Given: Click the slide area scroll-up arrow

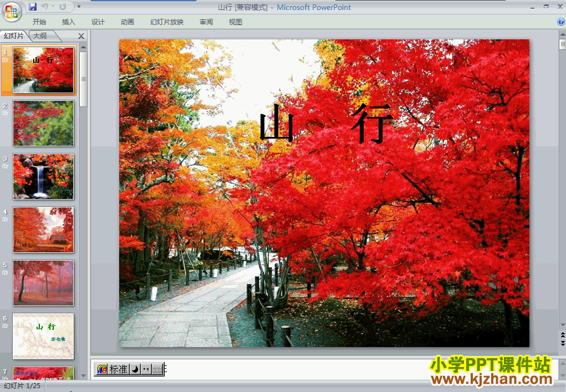Looking at the screenshot, I should [x=562, y=34].
